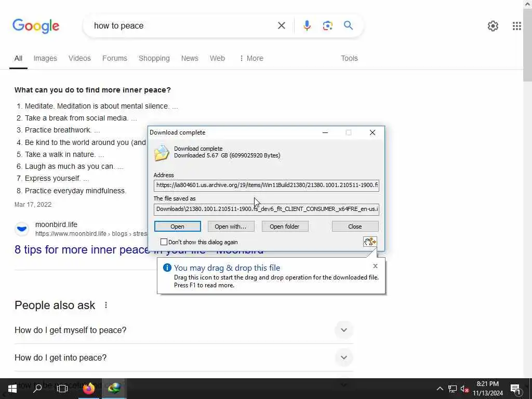Click the blue magnifier search icon
The width and height of the screenshot is (532, 399).
click(x=348, y=25)
